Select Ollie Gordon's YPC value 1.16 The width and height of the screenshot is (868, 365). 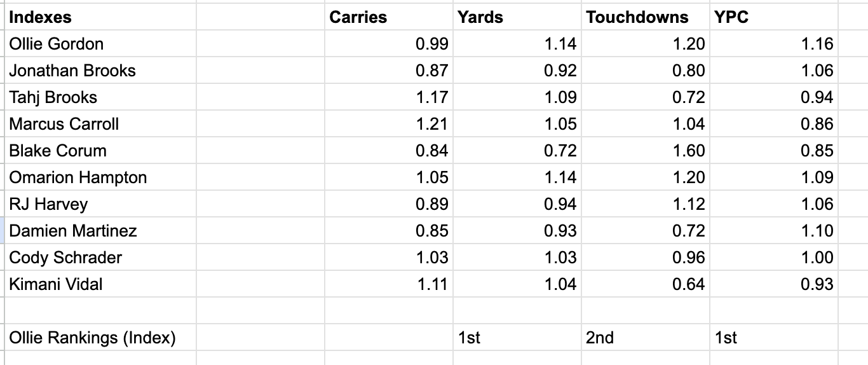click(x=817, y=44)
